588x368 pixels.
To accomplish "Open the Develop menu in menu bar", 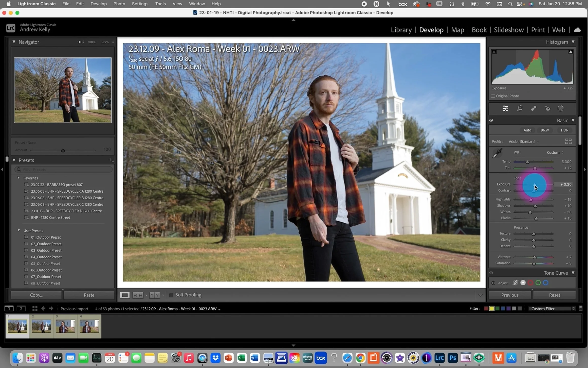I will pos(98,4).
